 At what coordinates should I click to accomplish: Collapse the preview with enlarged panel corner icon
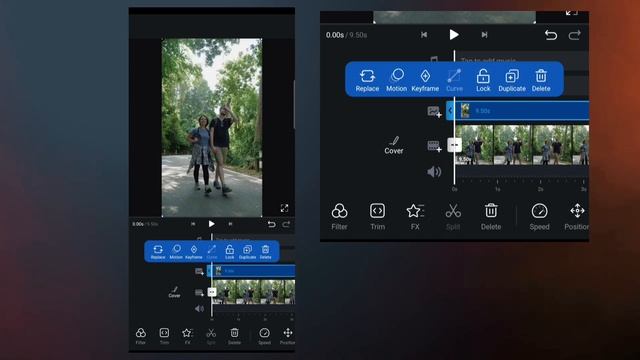tap(572, 13)
